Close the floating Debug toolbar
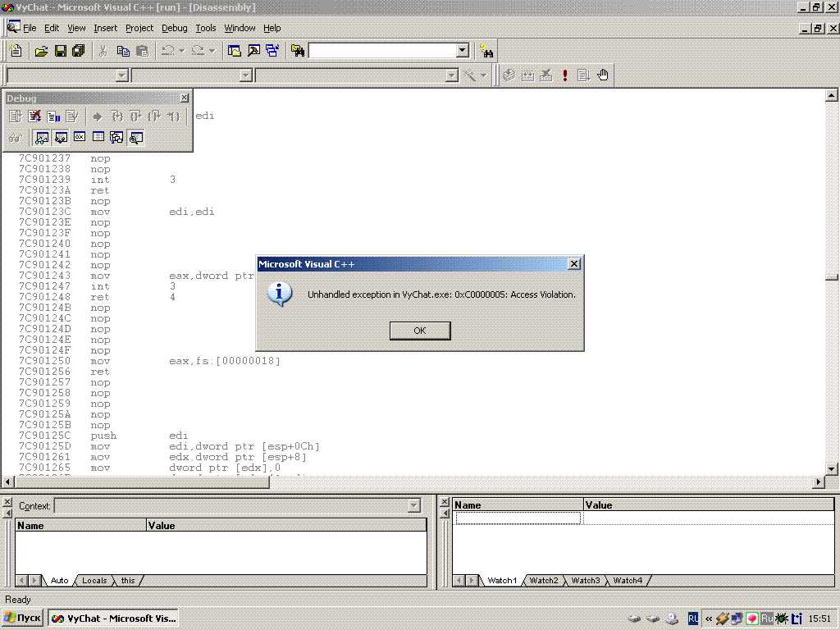 185,98
